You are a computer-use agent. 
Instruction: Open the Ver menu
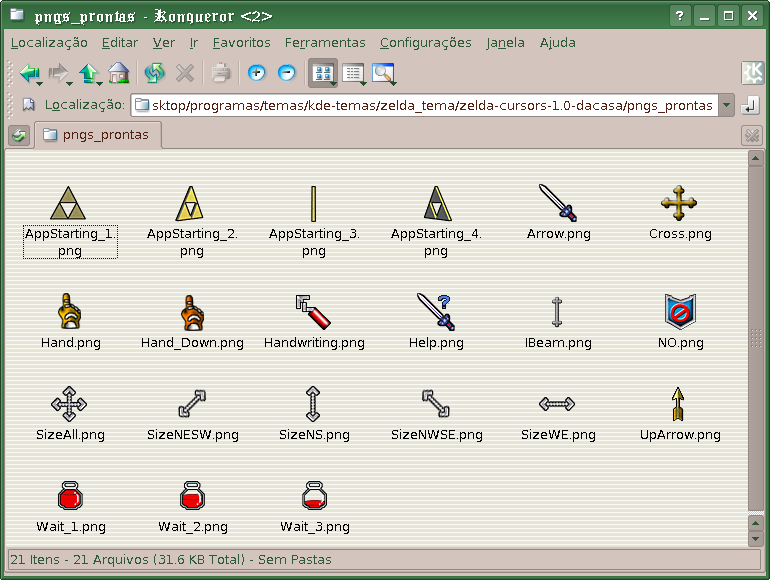[x=164, y=43]
